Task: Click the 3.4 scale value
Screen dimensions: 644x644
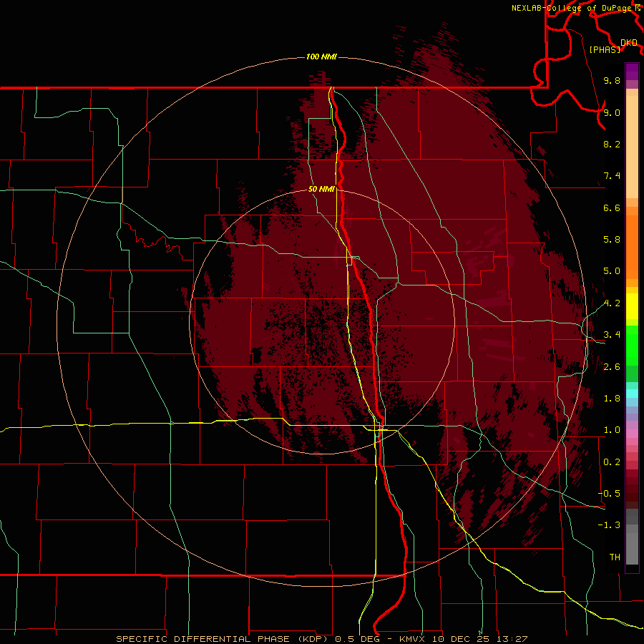Action: pyautogui.click(x=612, y=335)
